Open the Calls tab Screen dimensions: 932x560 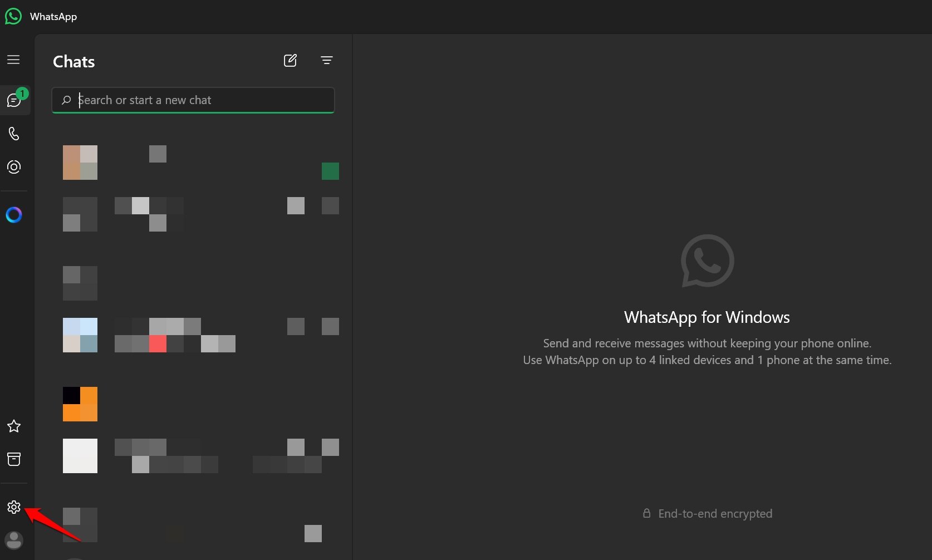[x=14, y=134]
